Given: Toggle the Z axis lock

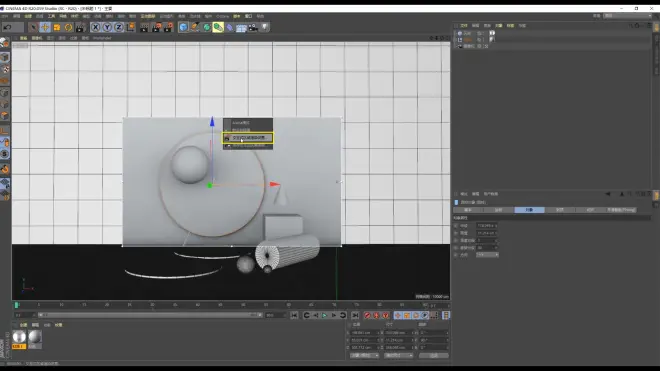Looking at the screenshot, I should coord(119,27).
